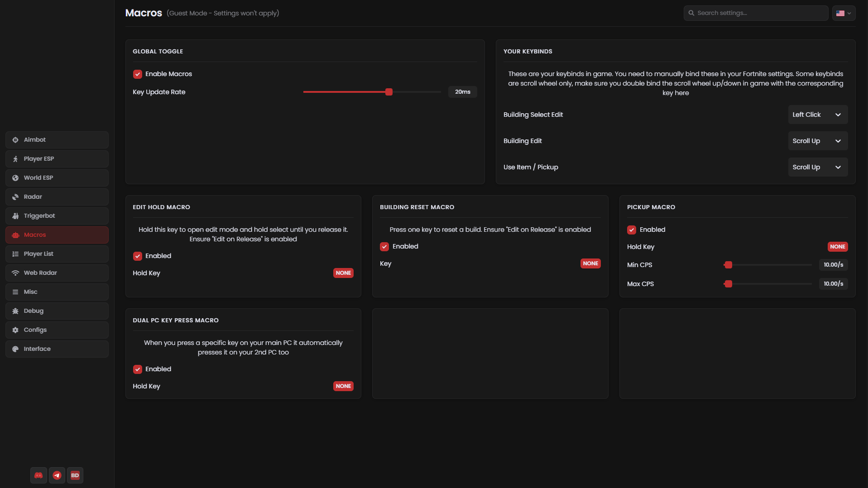Click the BUILDING RESET MACRO heading
The height and width of the screenshot is (488, 868).
417,207
